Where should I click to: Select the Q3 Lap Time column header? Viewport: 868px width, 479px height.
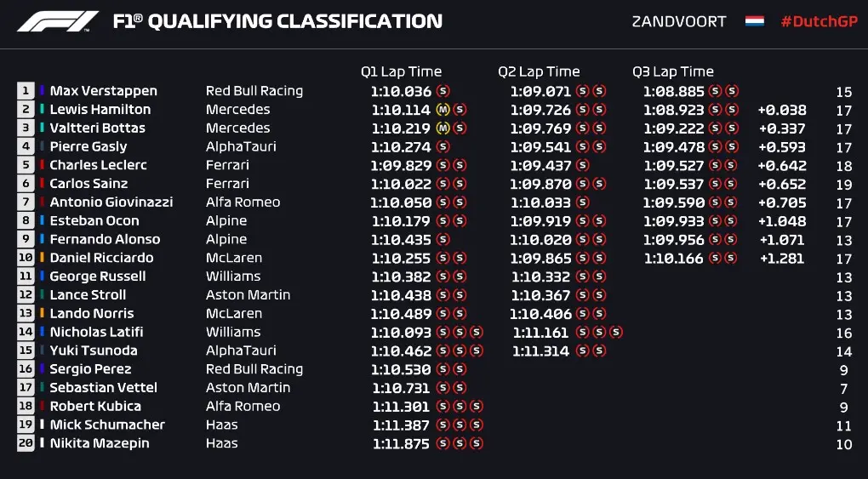(x=673, y=72)
